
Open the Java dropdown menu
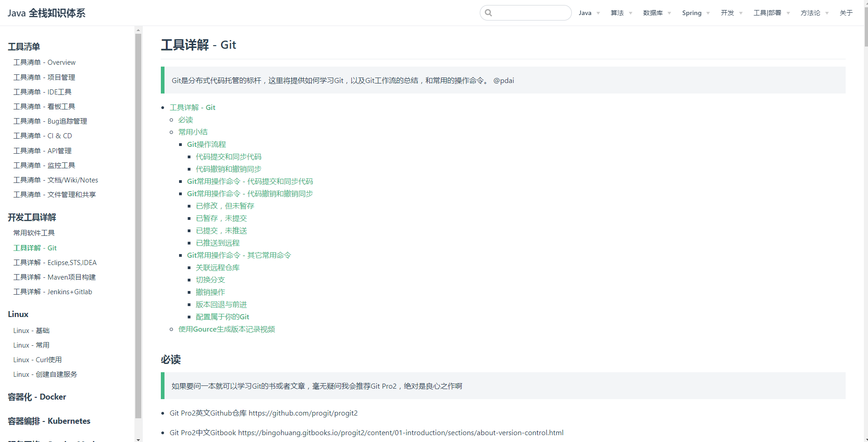click(589, 13)
